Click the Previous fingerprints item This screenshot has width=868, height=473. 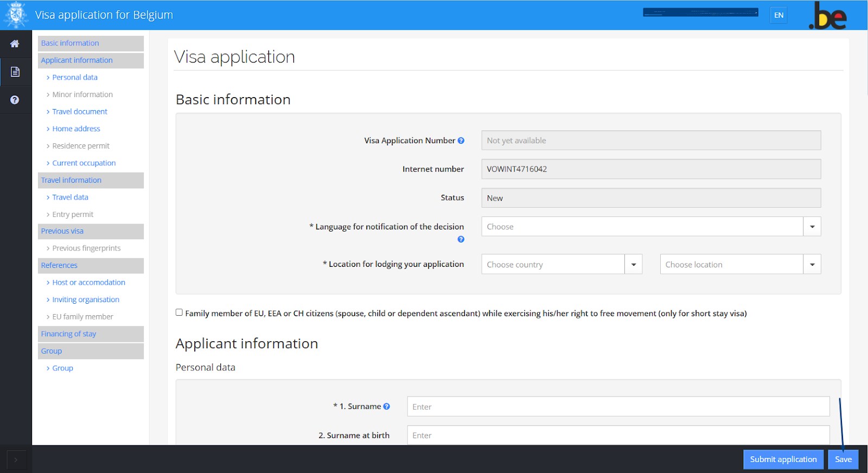click(x=86, y=248)
